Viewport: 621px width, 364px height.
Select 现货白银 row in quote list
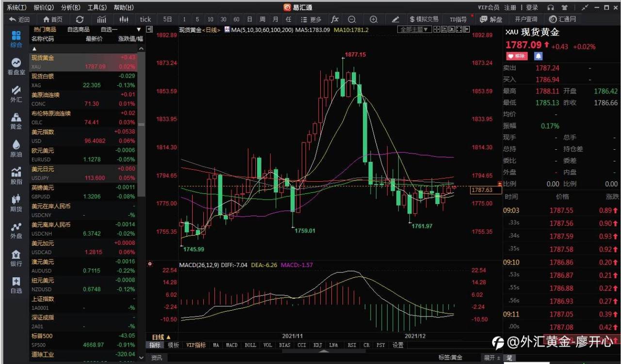click(83, 81)
